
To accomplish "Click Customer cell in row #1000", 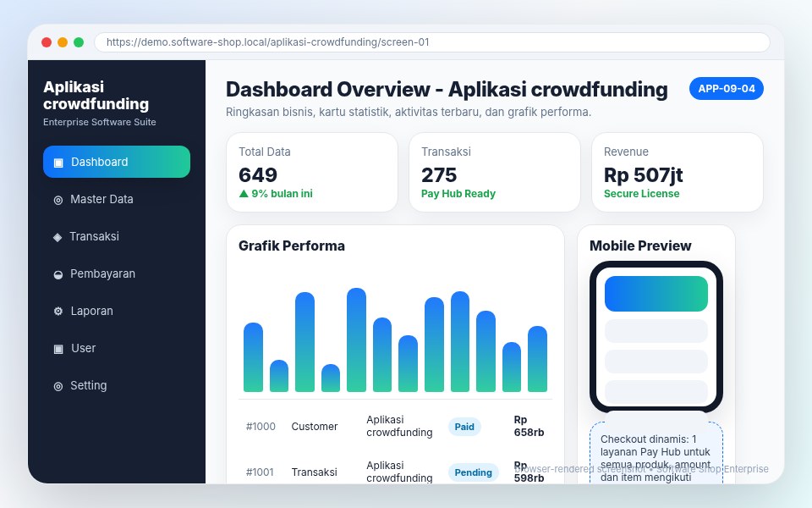I will coord(315,426).
